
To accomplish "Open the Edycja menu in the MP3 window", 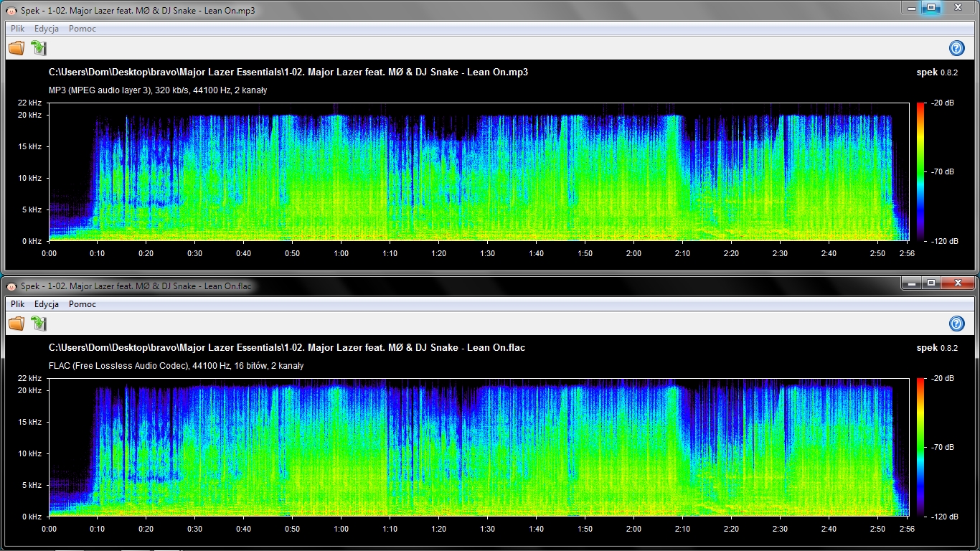I will [47, 29].
